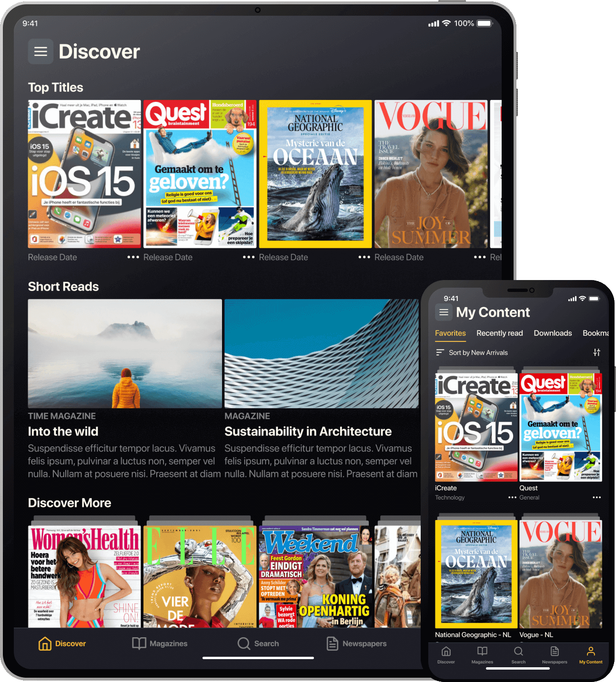
Task: Tap Release Date under the Quest cover
Action: pos(168,257)
